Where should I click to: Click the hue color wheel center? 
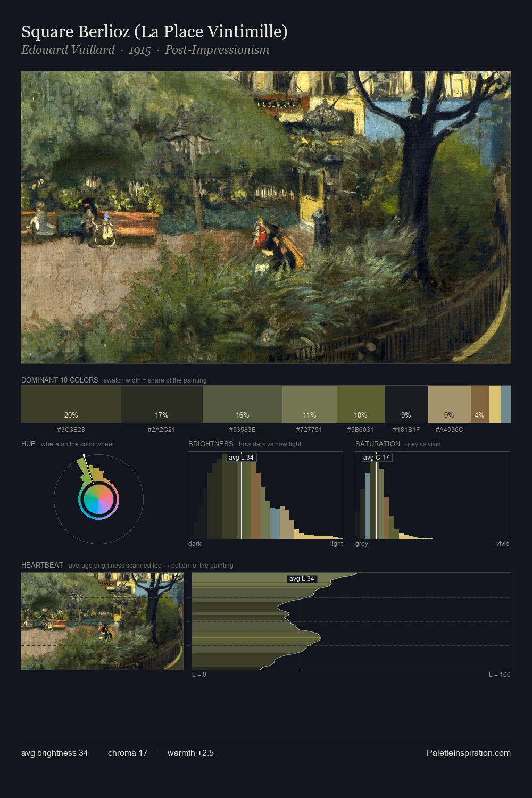[98, 500]
